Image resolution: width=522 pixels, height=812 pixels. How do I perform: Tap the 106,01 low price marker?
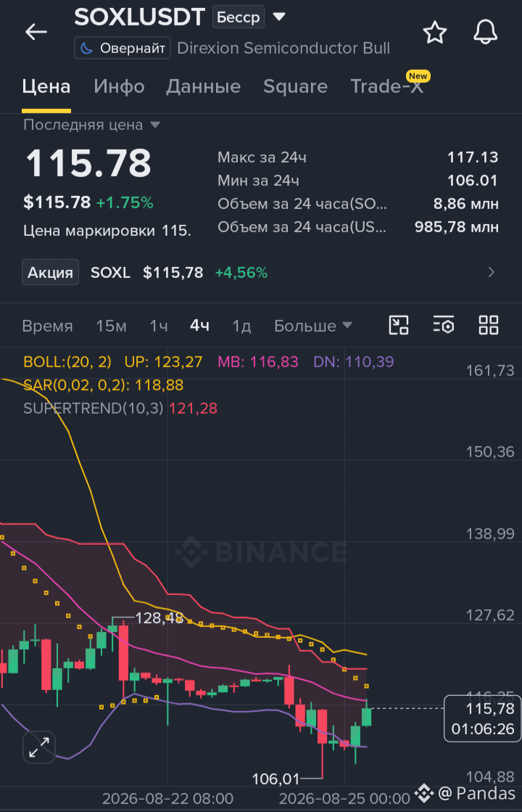(275, 779)
